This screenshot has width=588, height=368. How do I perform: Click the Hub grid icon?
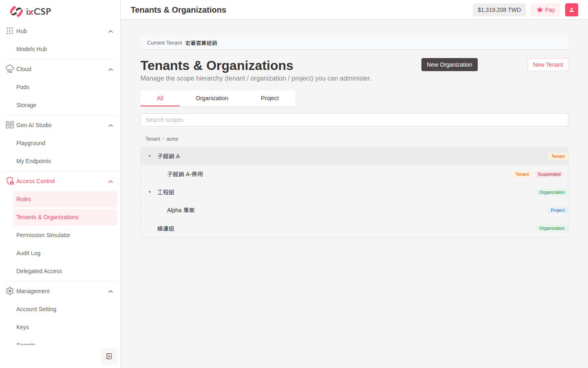[x=10, y=31]
